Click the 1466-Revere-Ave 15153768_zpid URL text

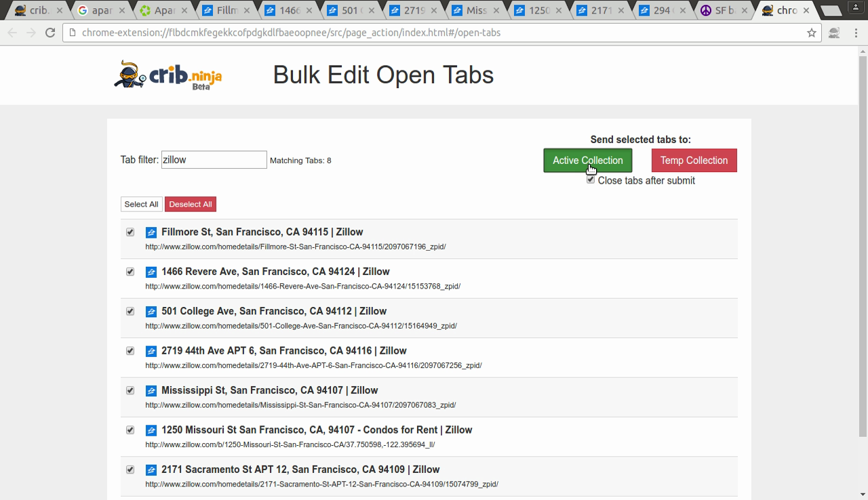coord(302,286)
